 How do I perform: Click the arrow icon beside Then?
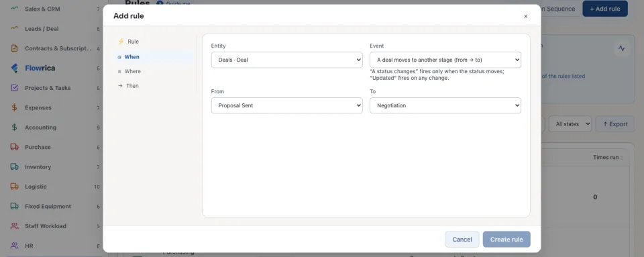(x=120, y=86)
